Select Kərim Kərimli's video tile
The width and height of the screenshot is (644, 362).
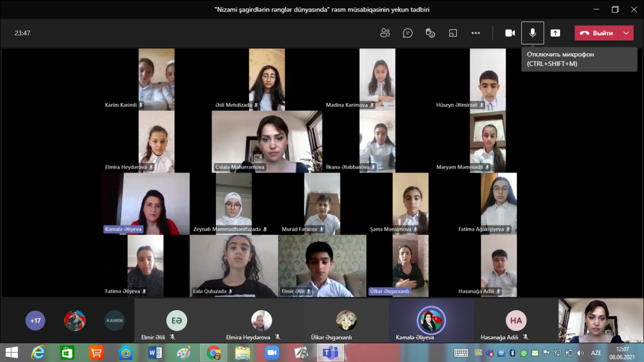coord(156,80)
